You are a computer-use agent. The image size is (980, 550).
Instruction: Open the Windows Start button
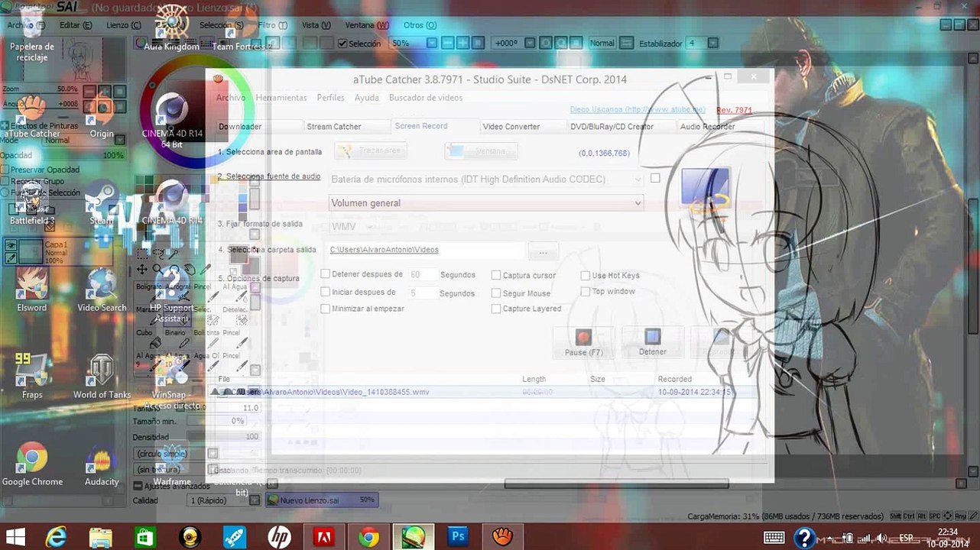15,537
